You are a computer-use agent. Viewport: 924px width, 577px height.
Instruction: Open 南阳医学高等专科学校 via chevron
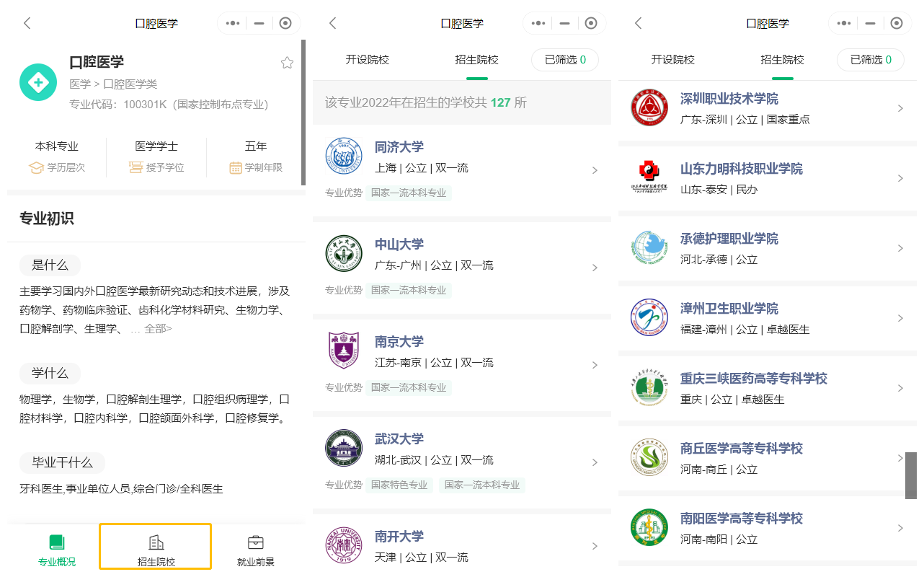pos(900,528)
